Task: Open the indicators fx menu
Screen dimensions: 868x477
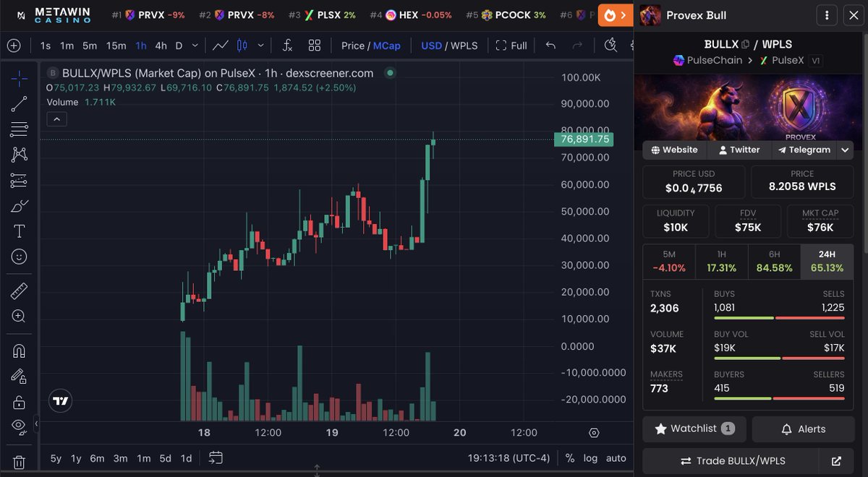Action: (287, 46)
